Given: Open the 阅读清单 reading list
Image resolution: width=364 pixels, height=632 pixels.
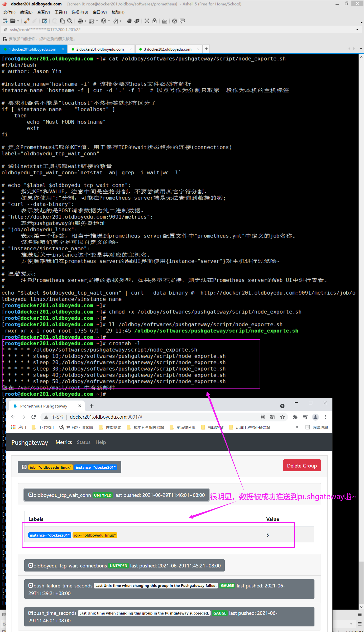Looking at the screenshot, I should coord(317,427).
